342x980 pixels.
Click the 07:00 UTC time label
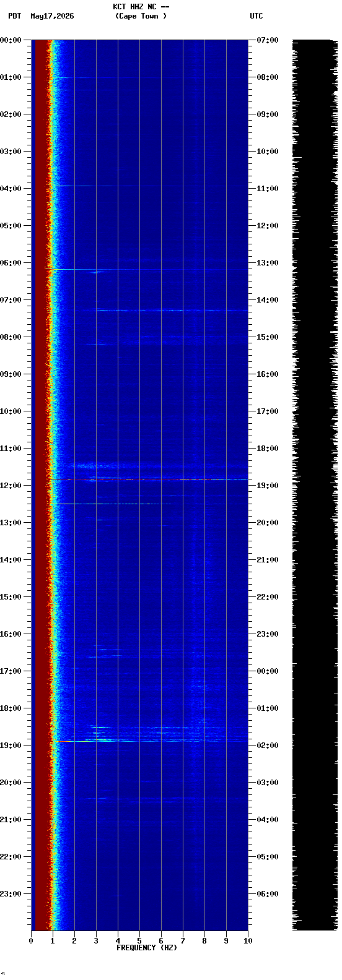click(267, 40)
